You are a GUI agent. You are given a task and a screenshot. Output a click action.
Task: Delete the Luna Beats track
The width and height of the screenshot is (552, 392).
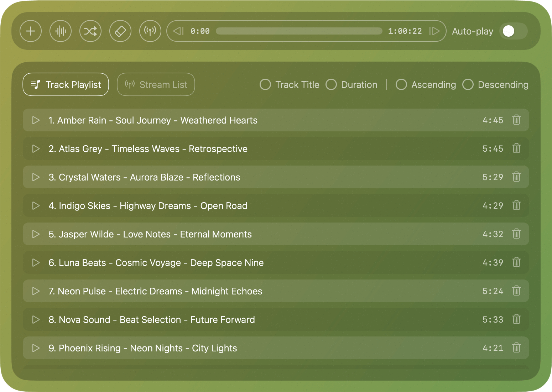[517, 262]
